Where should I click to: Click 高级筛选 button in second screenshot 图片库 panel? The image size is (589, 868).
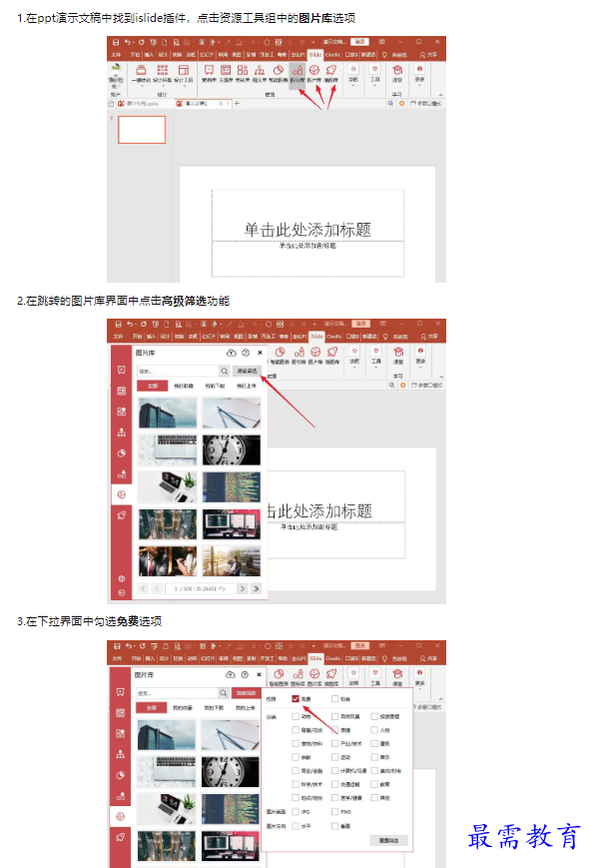(x=248, y=371)
